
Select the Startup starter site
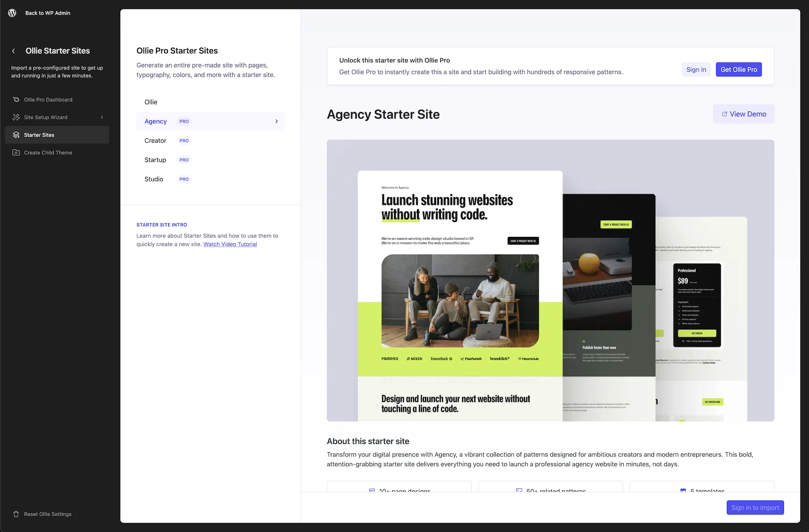click(210, 160)
